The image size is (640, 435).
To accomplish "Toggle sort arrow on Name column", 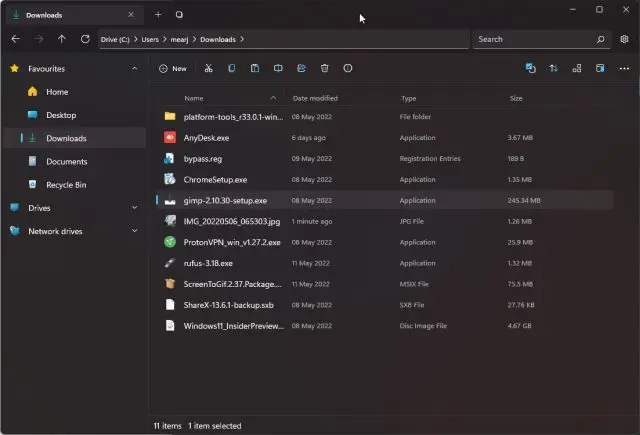I will 273,98.
